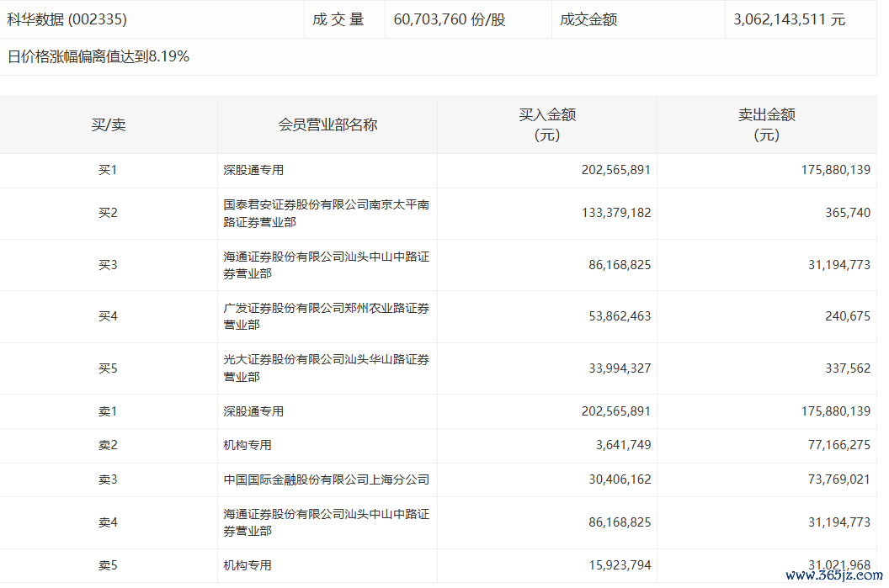Click the 买入金额(元) column header

click(547, 124)
